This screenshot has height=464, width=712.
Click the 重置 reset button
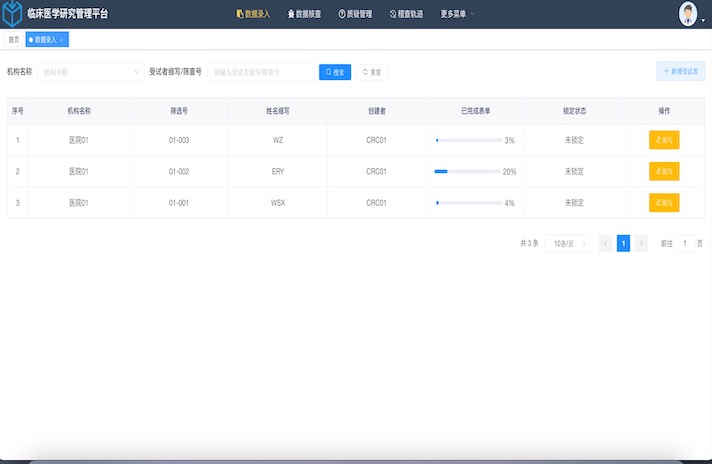(372, 72)
